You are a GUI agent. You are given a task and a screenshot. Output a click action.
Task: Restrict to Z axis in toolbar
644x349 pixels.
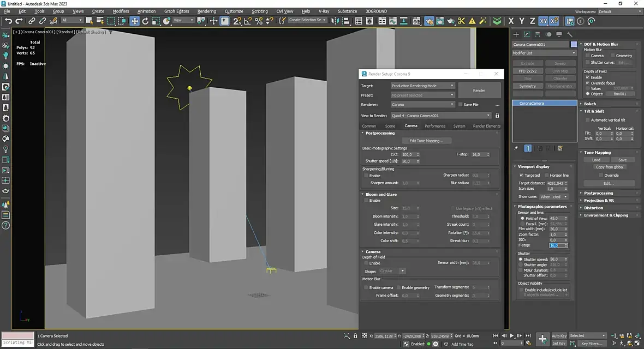click(x=532, y=21)
